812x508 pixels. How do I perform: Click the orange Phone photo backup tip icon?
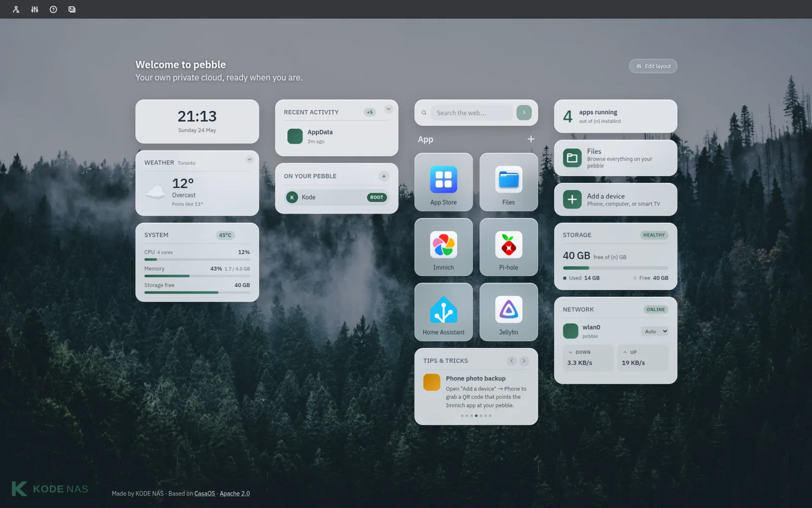432,382
